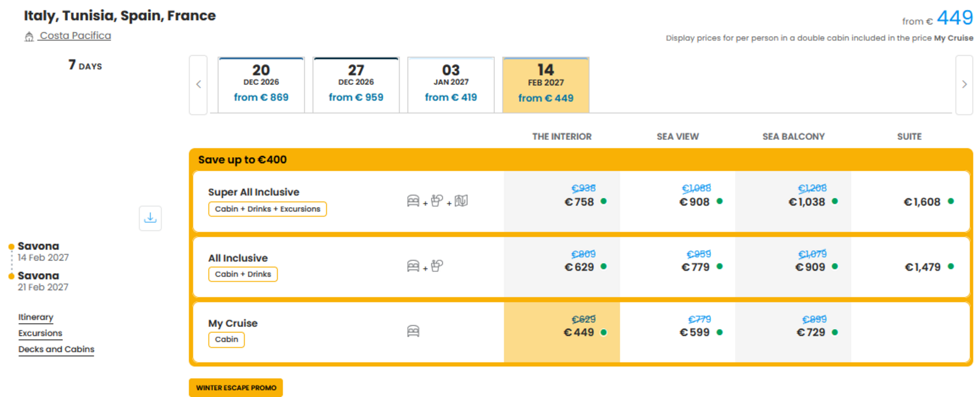The width and height of the screenshot is (980, 397).
Task: Click the from € 449 headline price
Action: (938, 18)
